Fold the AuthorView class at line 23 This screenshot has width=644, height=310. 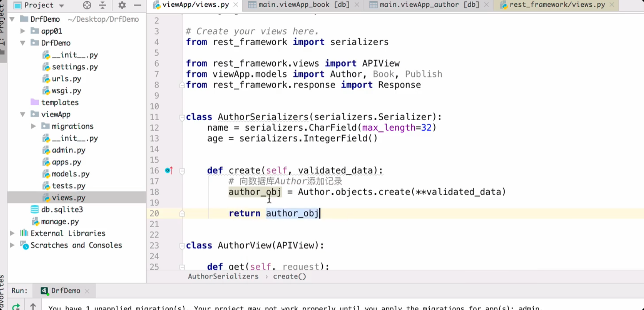tap(182, 246)
